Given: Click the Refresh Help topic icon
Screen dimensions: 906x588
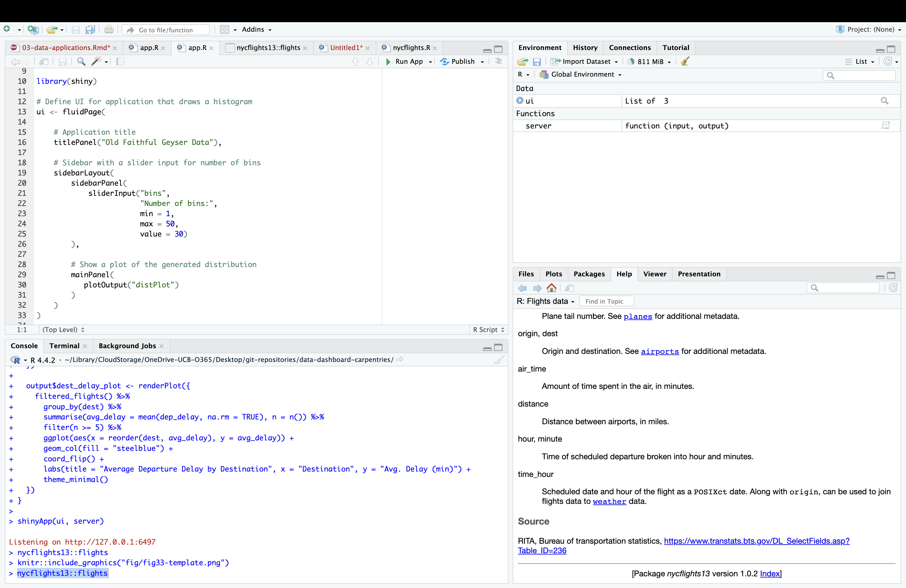Looking at the screenshot, I should coord(893,288).
